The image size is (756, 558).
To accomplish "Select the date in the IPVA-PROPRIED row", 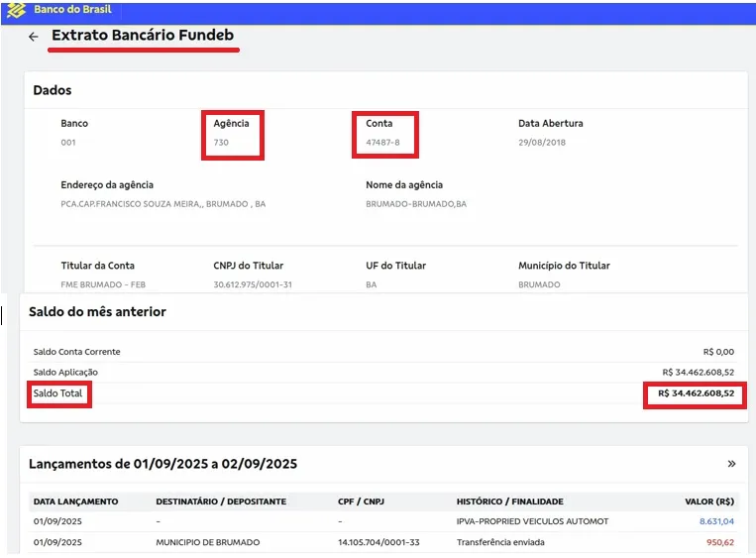I will 57,521.
